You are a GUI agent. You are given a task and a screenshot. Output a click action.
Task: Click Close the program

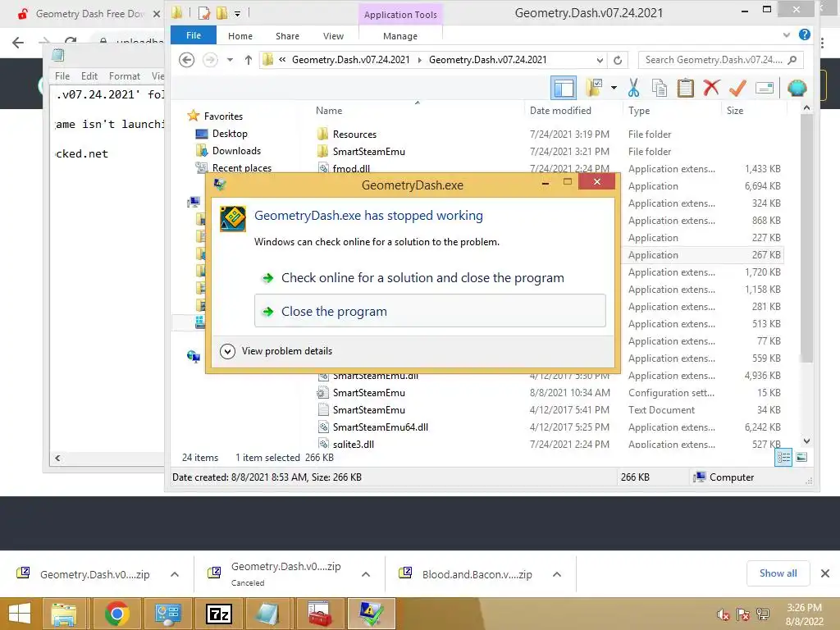pyautogui.click(x=430, y=311)
